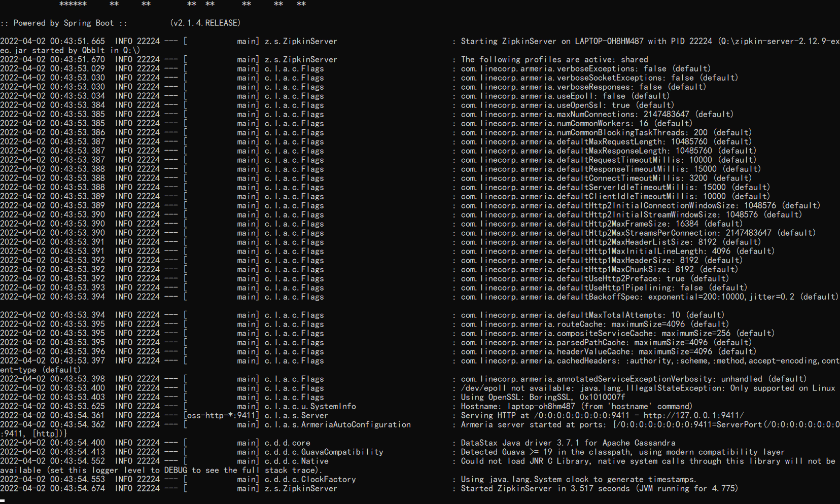Viewport: 840px width, 504px height.
Task: Click the 'verboseExceptions: false (default)' log message
Action: [586, 68]
